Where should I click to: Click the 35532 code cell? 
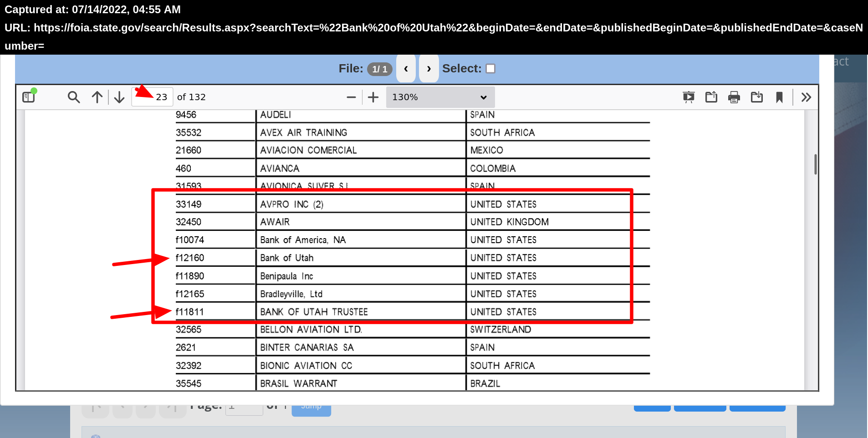point(189,132)
